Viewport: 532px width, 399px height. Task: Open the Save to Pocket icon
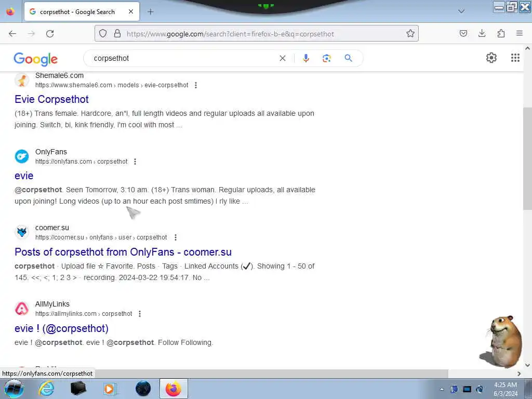pyautogui.click(x=463, y=33)
